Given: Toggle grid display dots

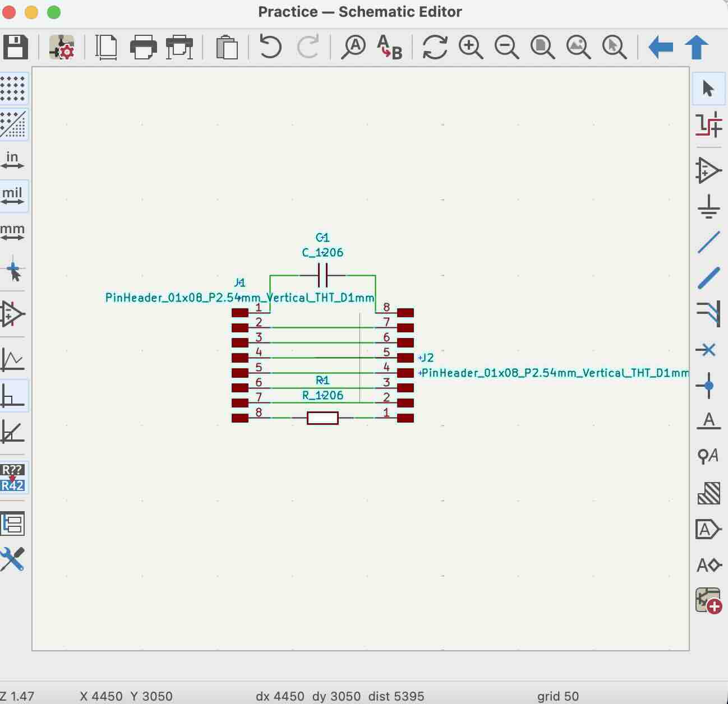Looking at the screenshot, I should (x=12, y=89).
